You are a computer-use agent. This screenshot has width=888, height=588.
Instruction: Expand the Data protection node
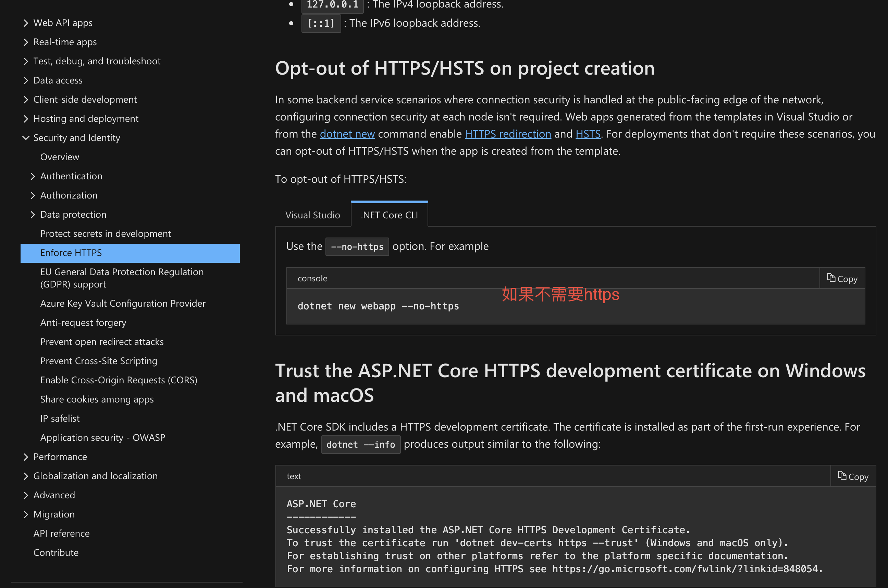[x=33, y=215]
